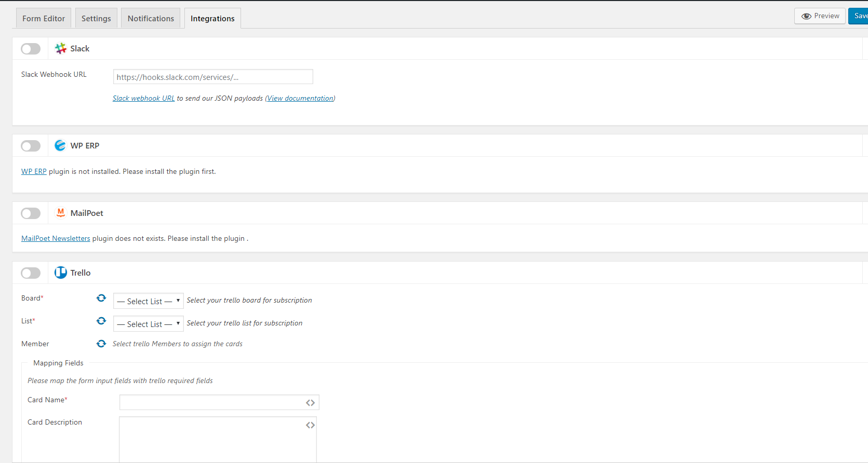
Task: Click the eye icon in Preview button
Action: point(806,16)
